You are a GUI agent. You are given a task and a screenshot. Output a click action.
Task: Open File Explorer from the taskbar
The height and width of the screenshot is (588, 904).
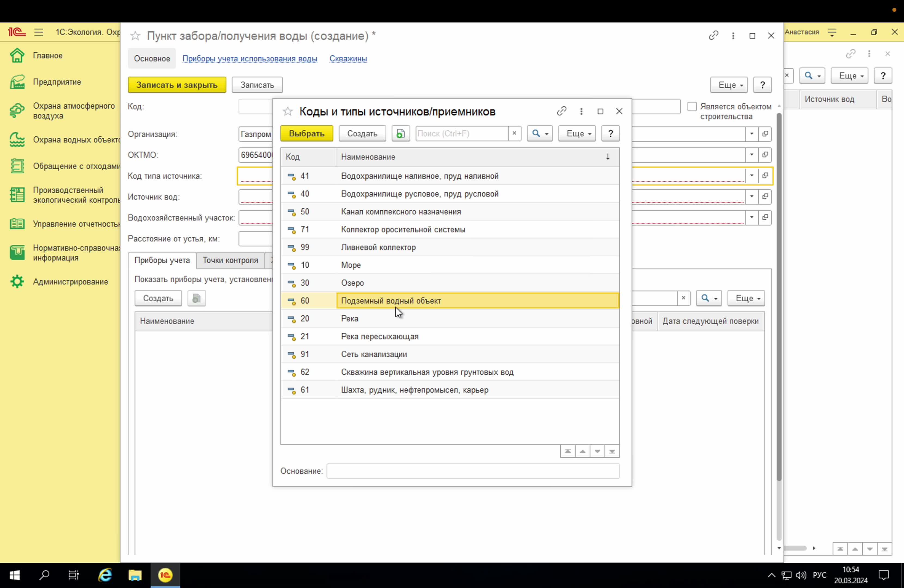135,575
